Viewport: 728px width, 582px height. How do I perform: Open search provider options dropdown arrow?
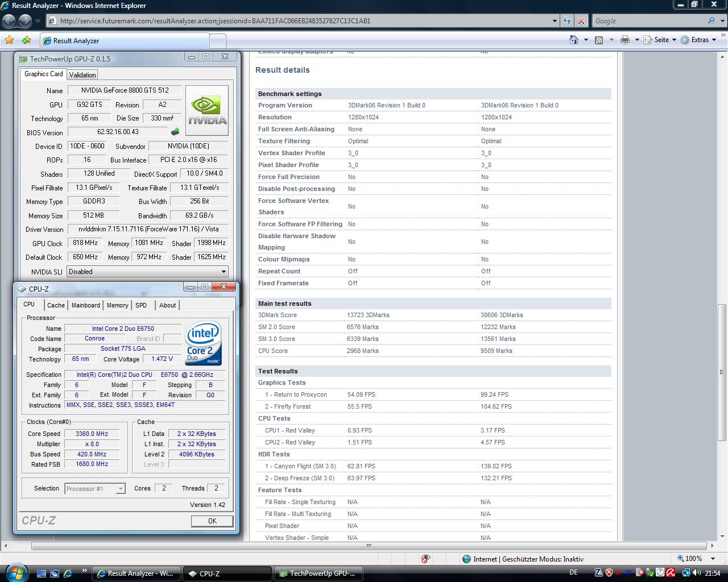722,21
